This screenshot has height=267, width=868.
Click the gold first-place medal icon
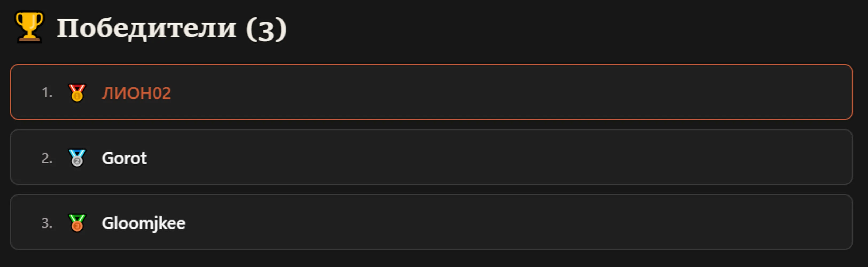coord(77,93)
